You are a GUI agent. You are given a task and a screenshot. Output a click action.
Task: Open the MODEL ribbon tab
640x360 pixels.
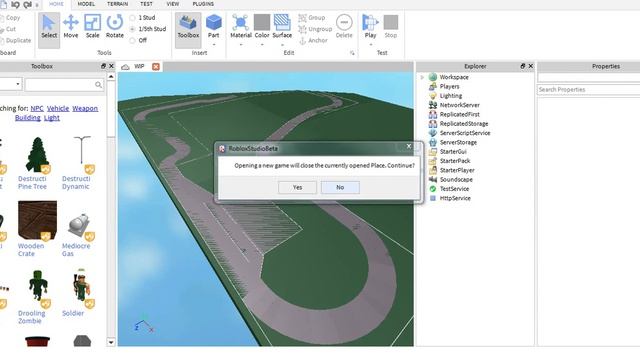coord(86,4)
